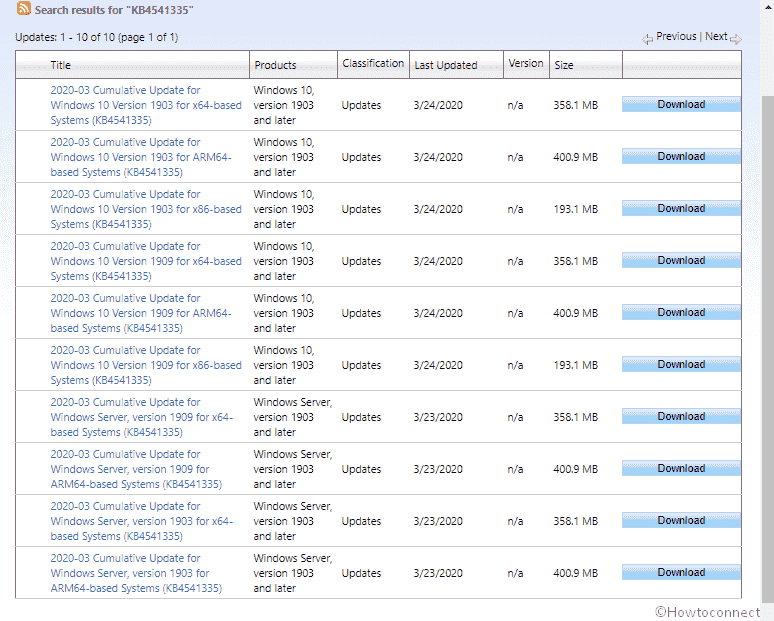Sort by Size column header
Screen dimensions: 774x621
(564, 65)
